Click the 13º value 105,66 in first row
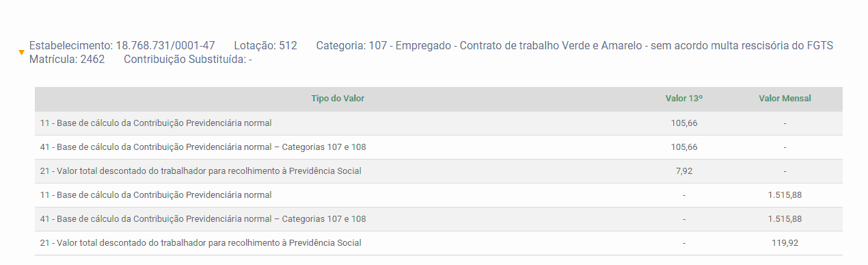The height and width of the screenshot is (265, 868). click(684, 123)
